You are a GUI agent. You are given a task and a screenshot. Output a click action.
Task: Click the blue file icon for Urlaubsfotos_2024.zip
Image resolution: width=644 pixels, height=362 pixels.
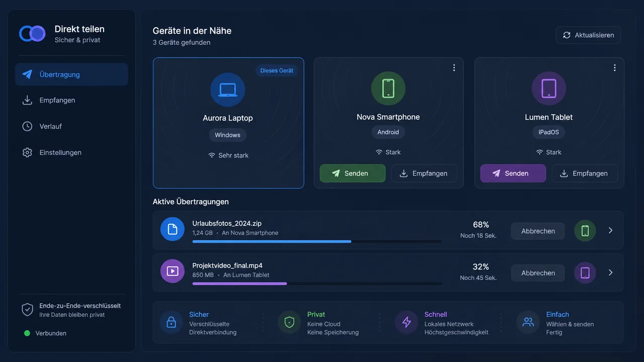coord(173,229)
